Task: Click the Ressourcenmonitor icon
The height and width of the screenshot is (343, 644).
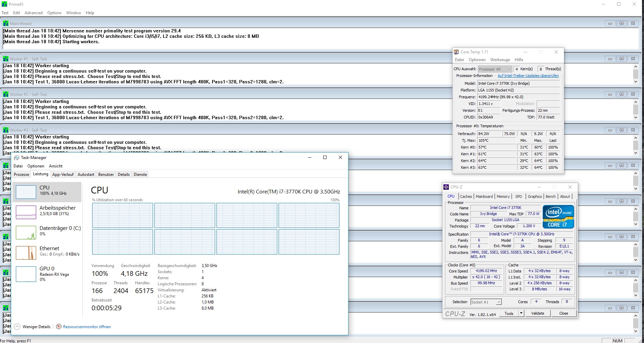Action: pos(59,326)
